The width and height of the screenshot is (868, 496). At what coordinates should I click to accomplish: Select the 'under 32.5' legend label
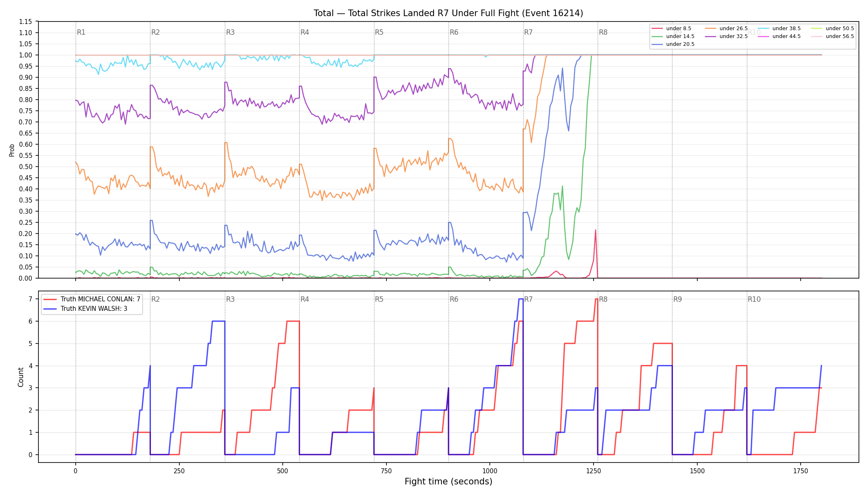click(734, 36)
